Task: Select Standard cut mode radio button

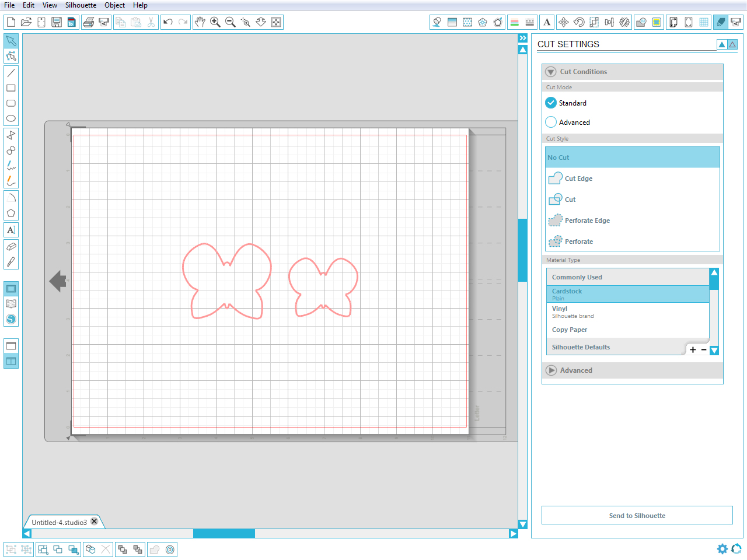Action: pyautogui.click(x=551, y=103)
